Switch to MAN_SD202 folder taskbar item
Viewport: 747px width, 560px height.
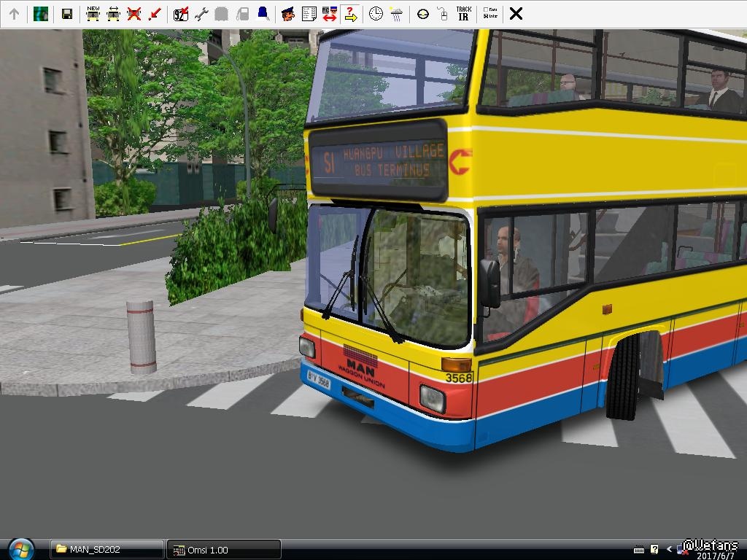click(107, 550)
